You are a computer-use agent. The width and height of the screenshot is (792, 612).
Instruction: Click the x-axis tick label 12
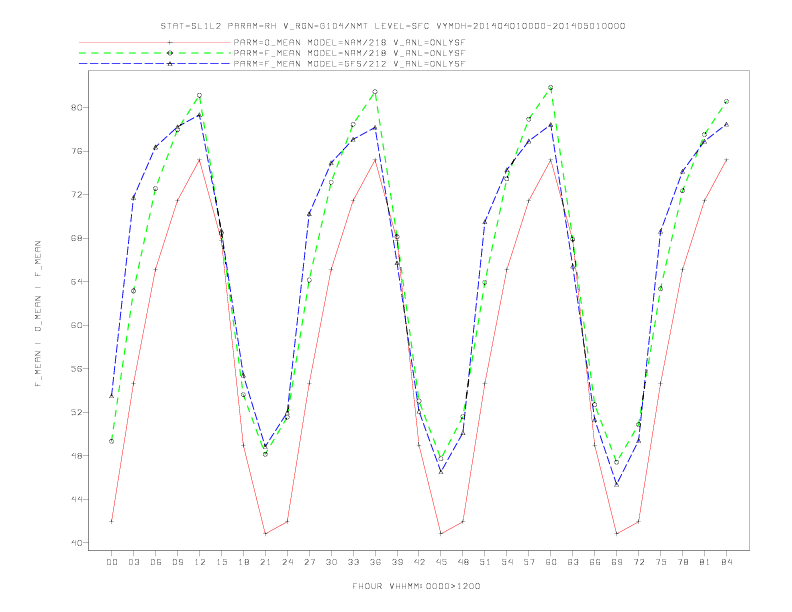pyautogui.click(x=200, y=562)
